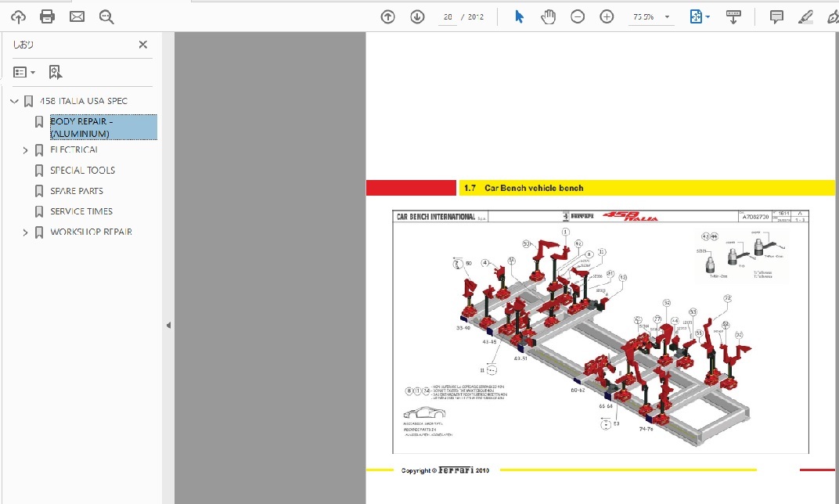Add a comment with speech bubble icon

[x=776, y=17]
